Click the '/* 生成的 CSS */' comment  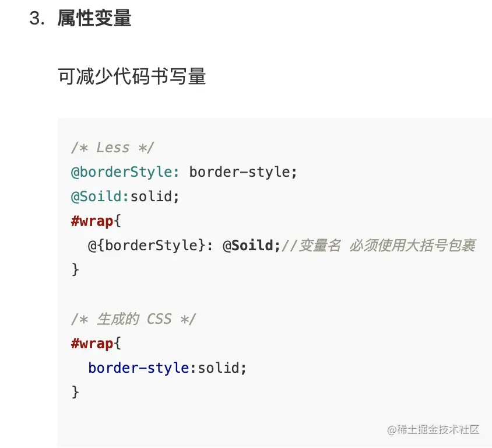pos(133,319)
